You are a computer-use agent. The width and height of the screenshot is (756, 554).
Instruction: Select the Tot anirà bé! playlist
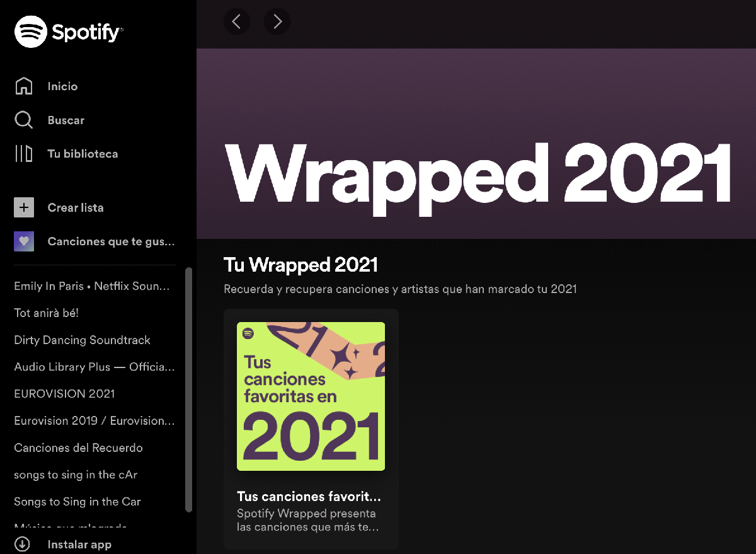[x=46, y=313]
